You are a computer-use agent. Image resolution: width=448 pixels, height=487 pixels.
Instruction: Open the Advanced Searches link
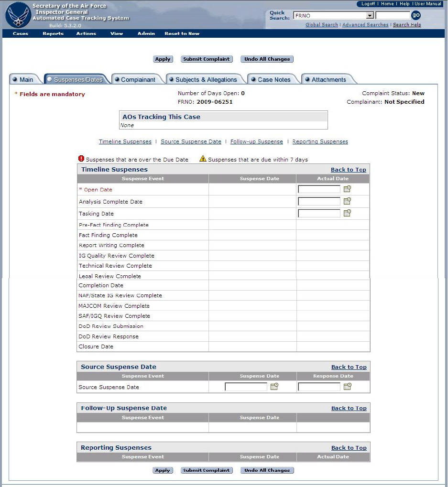[x=365, y=24]
